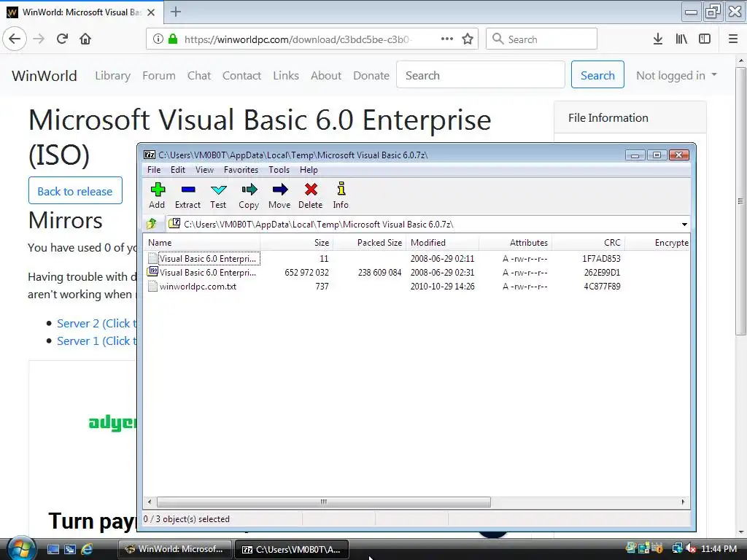
Task: Open Windows Start menu
Action: click(x=20, y=548)
